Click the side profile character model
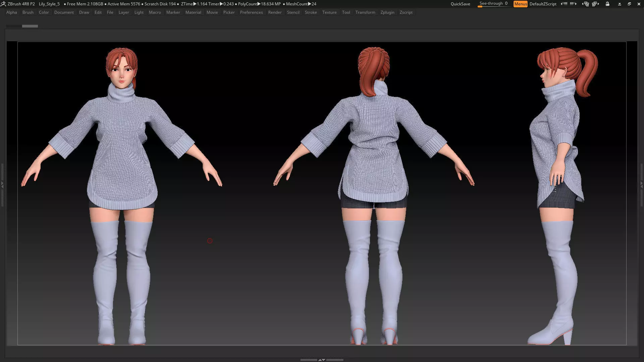The width and height of the screenshot is (644, 362). click(562, 196)
